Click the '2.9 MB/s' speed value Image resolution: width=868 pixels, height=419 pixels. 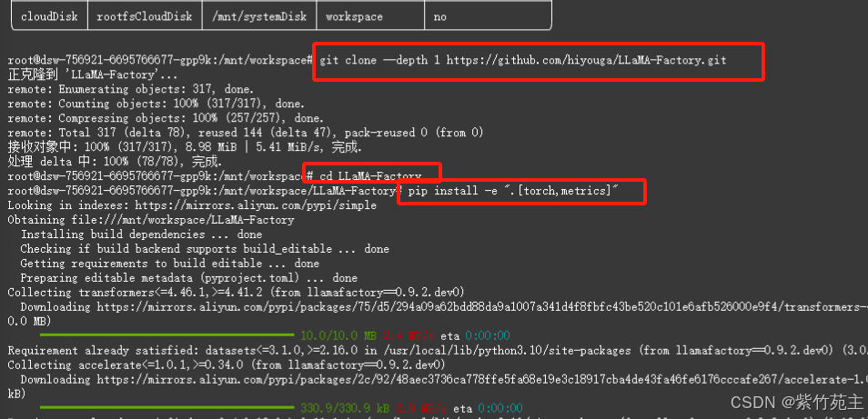pyautogui.click(x=419, y=408)
